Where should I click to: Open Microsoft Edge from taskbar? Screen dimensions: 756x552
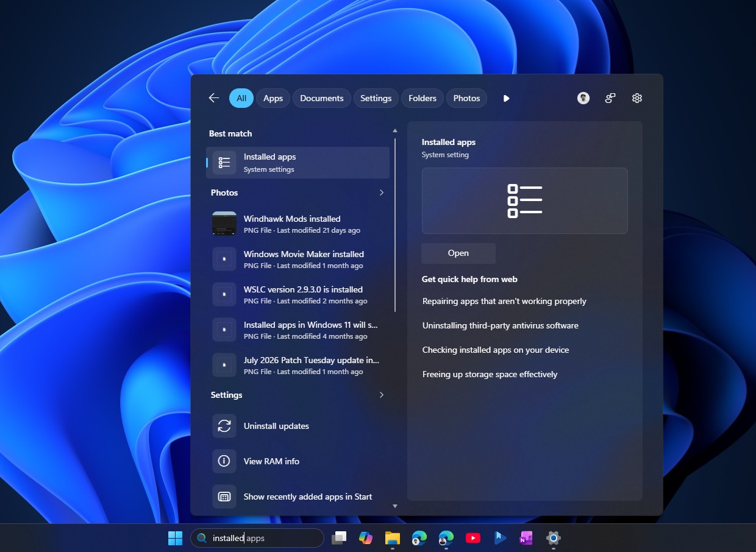coord(419,538)
